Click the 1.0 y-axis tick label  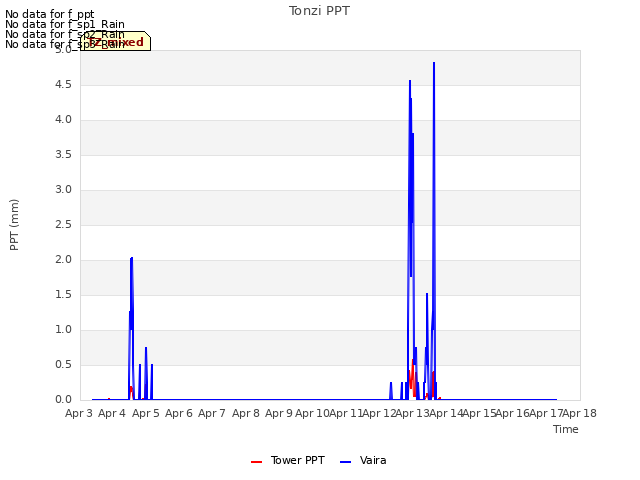(63, 329)
